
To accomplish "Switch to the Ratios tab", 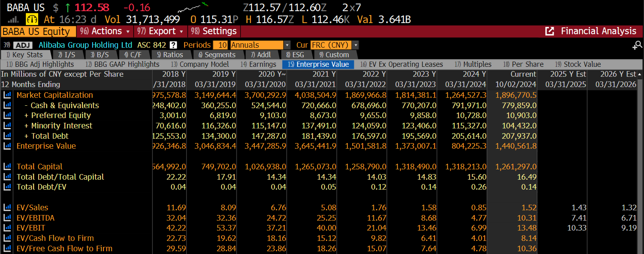I will tap(170, 55).
